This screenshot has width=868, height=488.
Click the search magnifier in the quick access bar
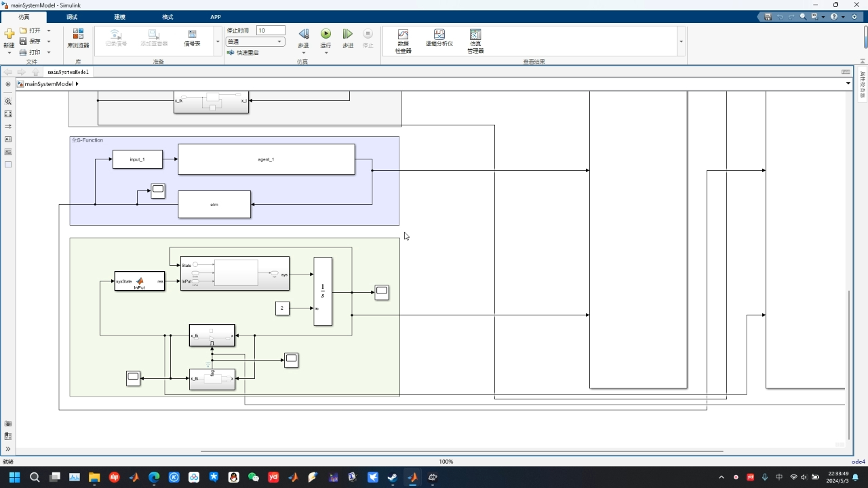tap(803, 16)
